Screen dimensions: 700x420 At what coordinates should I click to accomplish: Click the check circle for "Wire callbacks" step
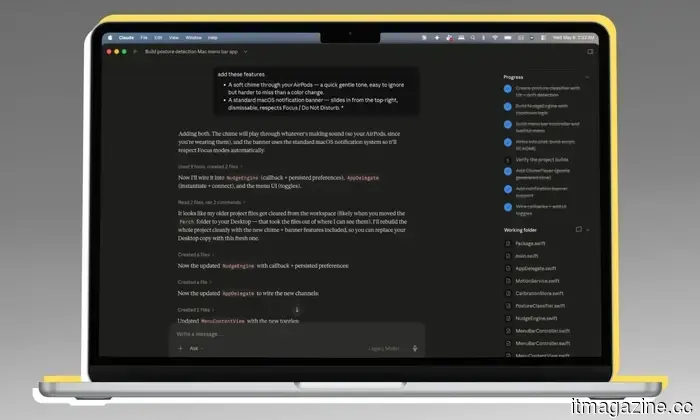(508, 207)
